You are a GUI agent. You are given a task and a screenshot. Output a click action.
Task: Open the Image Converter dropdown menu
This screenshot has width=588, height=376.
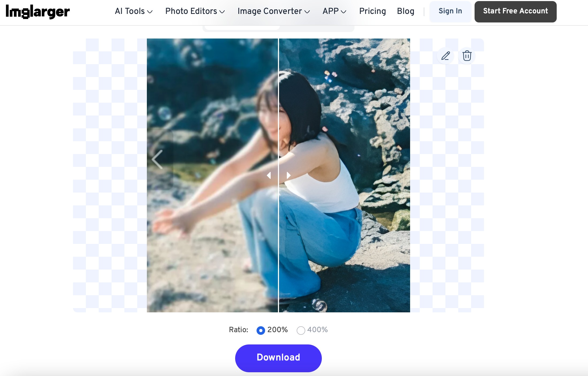pos(273,11)
